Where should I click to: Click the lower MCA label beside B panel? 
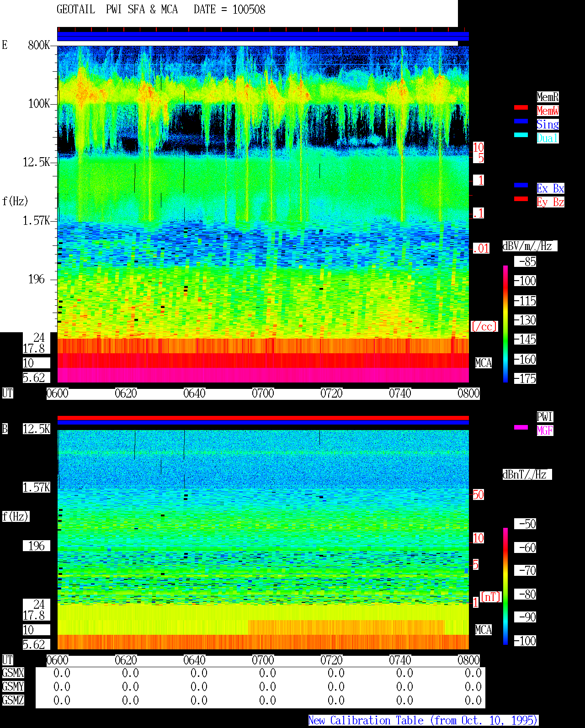[x=483, y=630]
